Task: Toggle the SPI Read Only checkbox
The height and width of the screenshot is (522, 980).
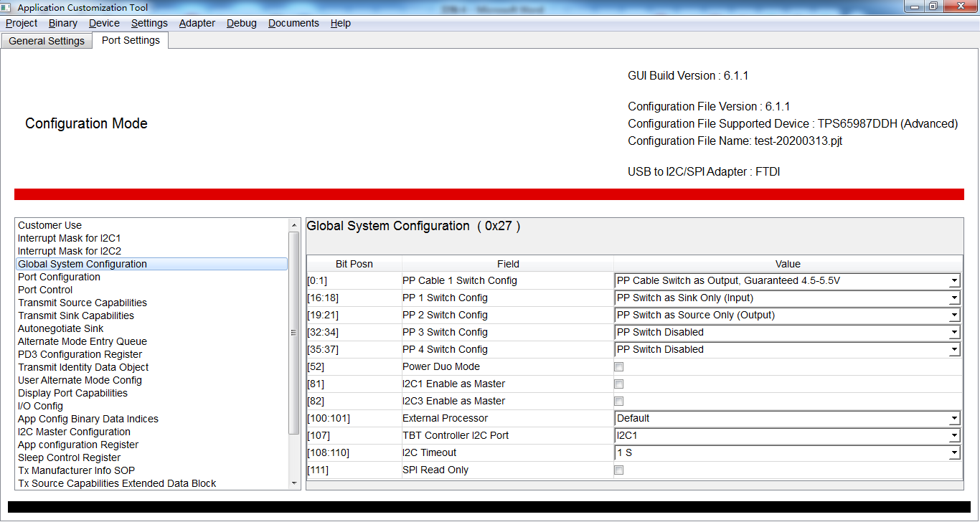Action: [x=618, y=470]
